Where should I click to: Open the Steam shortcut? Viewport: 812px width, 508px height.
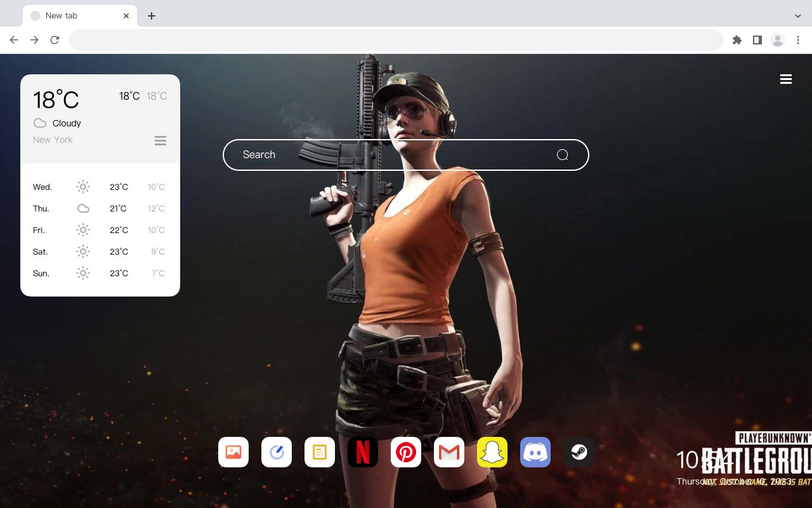(x=579, y=452)
